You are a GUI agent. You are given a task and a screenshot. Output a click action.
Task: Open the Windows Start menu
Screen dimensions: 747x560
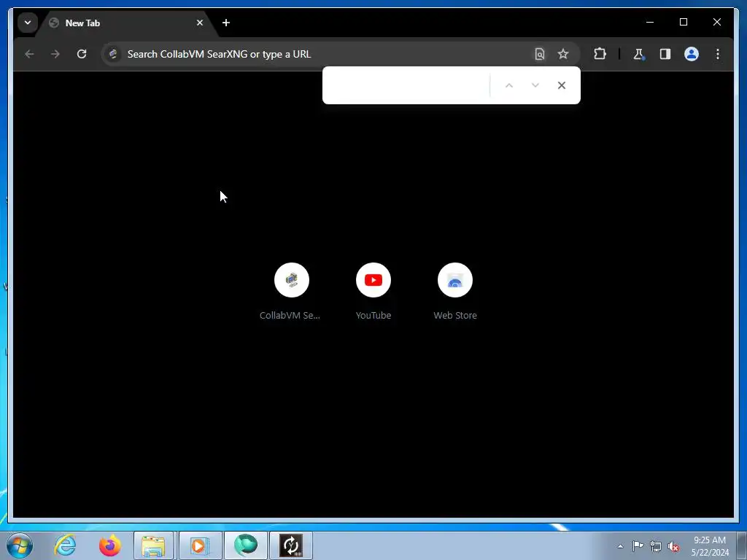pos(20,545)
